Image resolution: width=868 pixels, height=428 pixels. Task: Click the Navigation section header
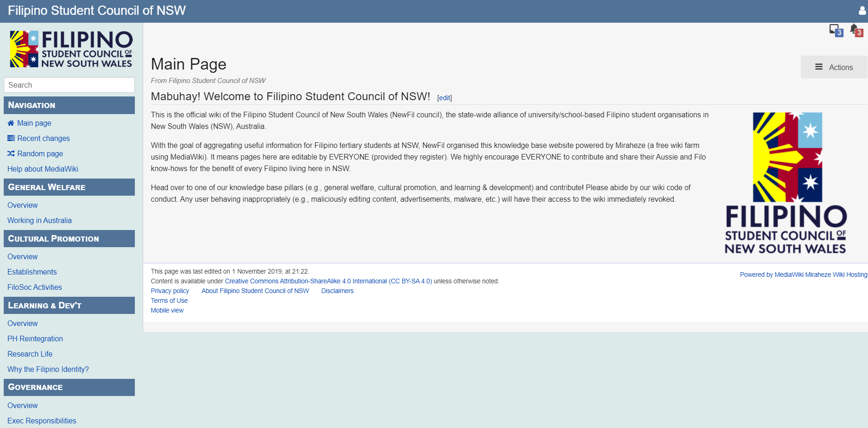tap(69, 105)
